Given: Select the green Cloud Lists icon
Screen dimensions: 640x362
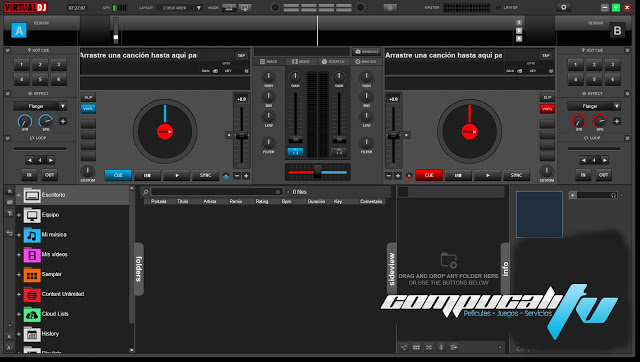Looking at the screenshot, I should (x=32, y=314).
